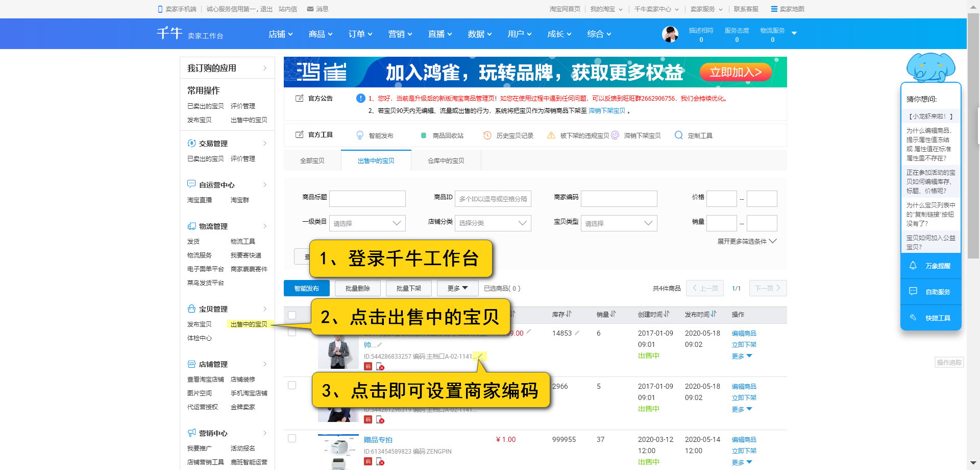Click the red 码 icon under 赠品专拍
This screenshot has height=470, width=980.
pyautogui.click(x=368, y=461)
